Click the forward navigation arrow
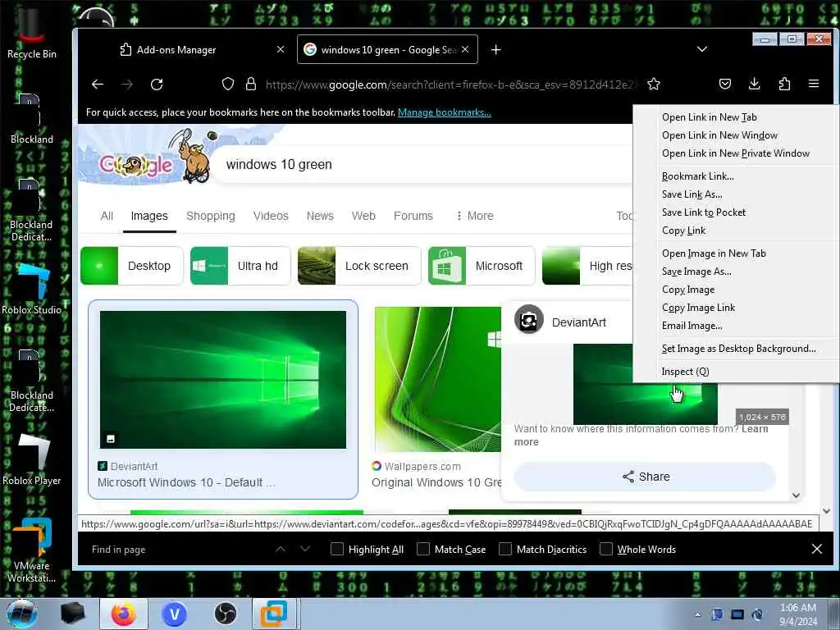 [127, 84]
